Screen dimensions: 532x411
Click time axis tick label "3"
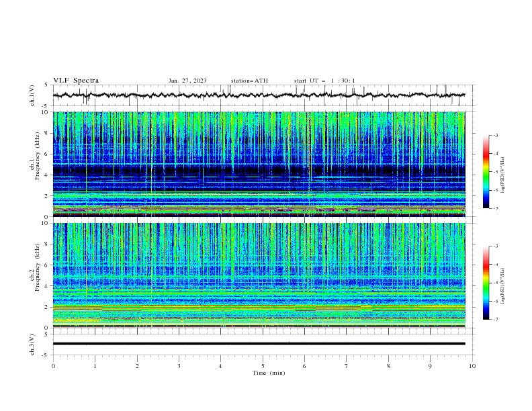coord(179,366)
